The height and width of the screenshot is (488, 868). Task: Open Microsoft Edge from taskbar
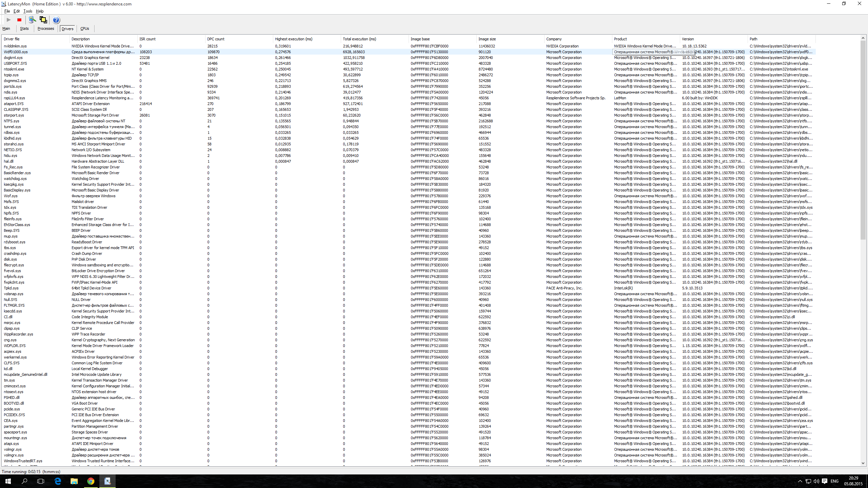tap(58, 481)
